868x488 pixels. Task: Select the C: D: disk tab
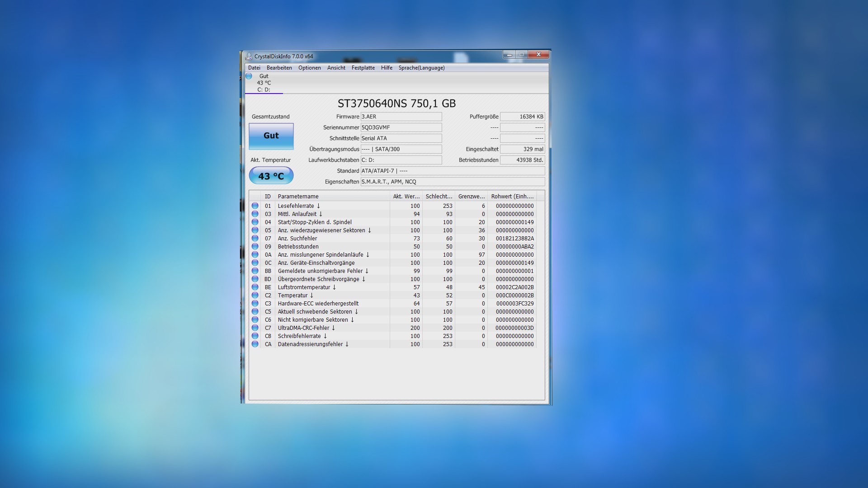tap(264, 89)
